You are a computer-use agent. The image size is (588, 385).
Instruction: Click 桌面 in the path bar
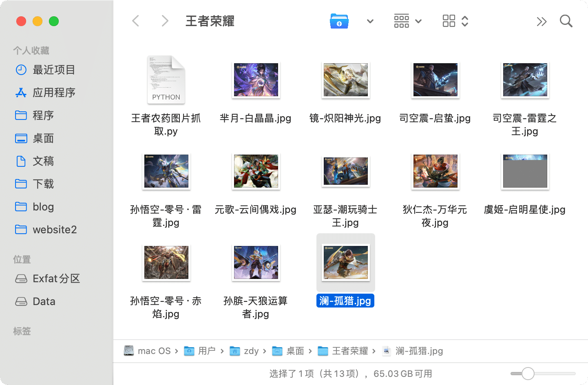point(288,351)
